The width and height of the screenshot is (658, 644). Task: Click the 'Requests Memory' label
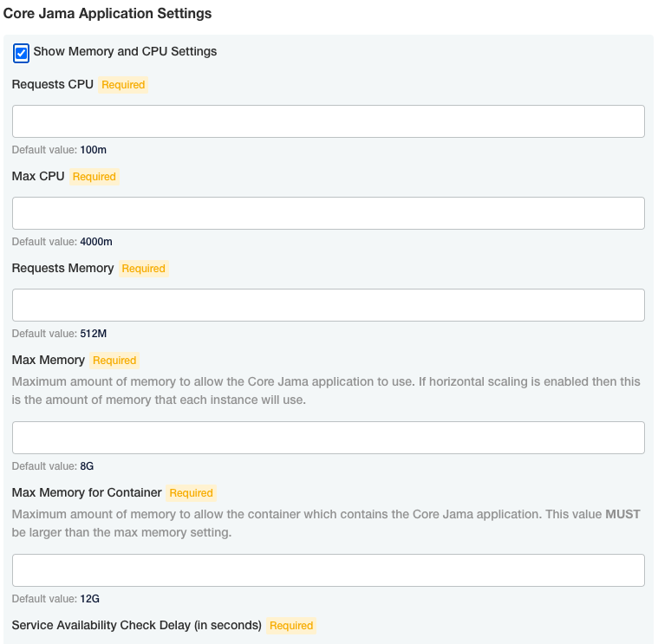[x=62, y=268]
